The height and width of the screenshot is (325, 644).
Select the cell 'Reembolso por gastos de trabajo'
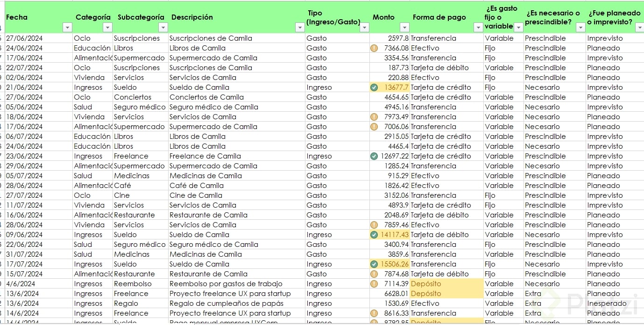pyautogui.click(x=236, y=284)
